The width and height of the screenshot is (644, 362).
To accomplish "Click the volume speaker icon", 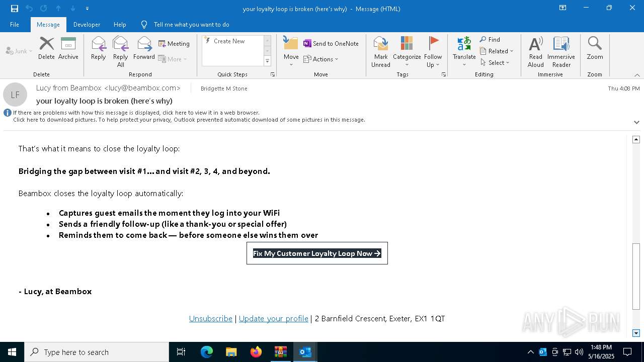I will pyautogui.click(x=579, y=352).
